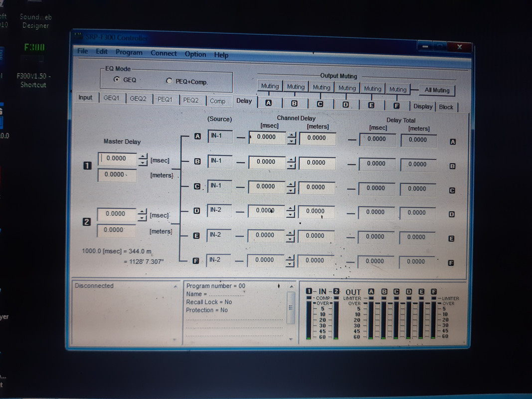Screen dimensions: 532x399
Task: Click Master Delay 2 meters field
Action: (116, 230)
